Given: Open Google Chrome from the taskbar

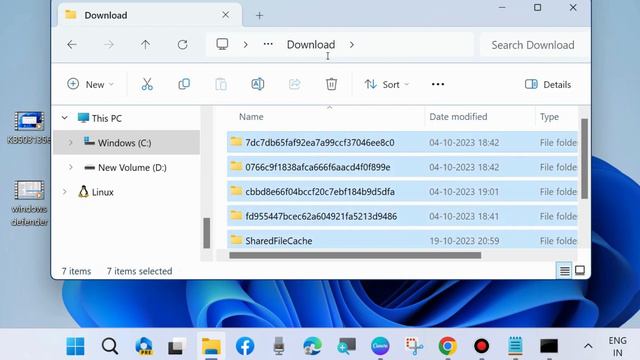Looking at the screenshot, I should tap(447, 346).
